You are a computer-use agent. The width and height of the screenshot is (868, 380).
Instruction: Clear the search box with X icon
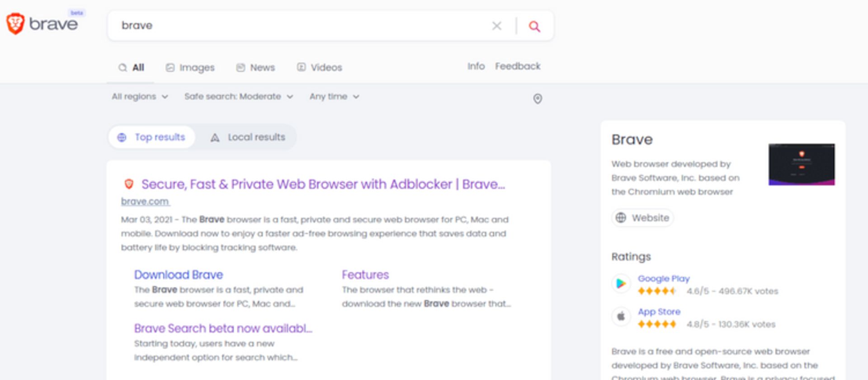pos(496,26)
